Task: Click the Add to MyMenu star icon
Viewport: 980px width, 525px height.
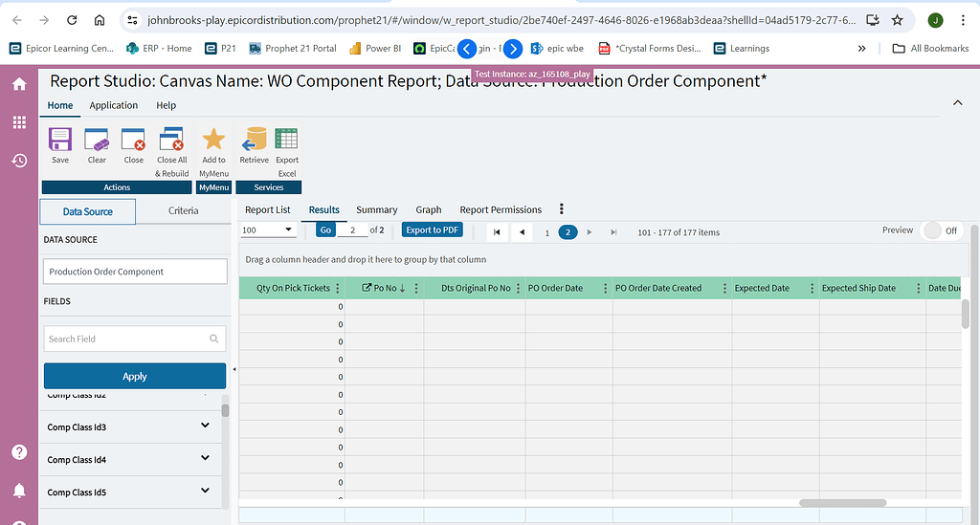Action: pyautogui.click(x=213, y=140)
